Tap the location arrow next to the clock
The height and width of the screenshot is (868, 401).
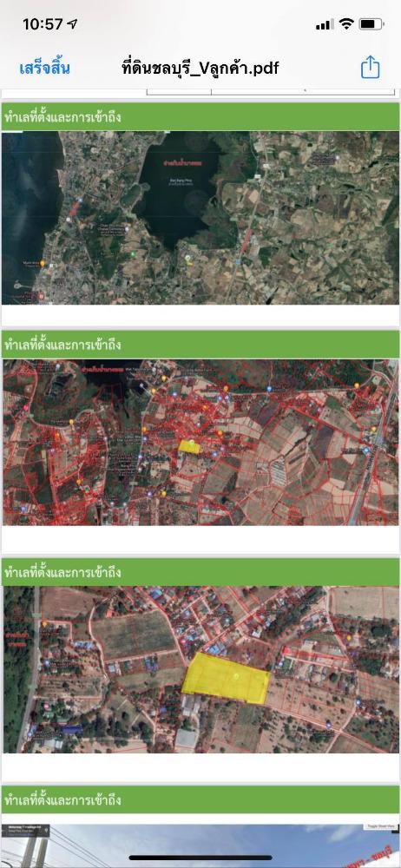click(73, 23)
